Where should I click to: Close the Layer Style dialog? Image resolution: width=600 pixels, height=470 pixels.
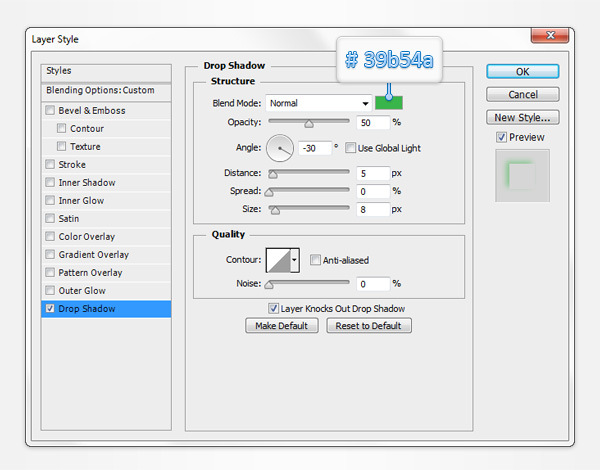[x=549, y=38]
